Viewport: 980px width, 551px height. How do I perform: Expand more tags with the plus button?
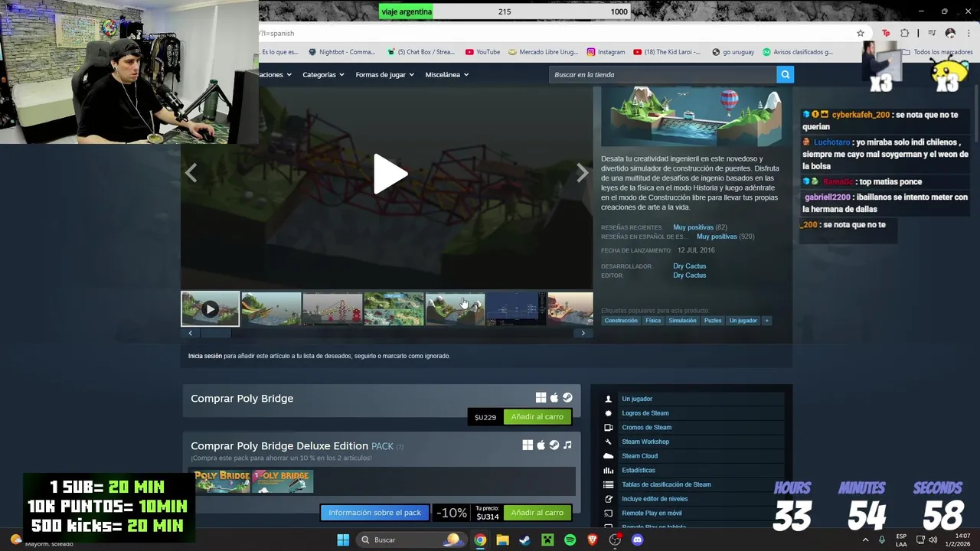click(x=766, y=321)
